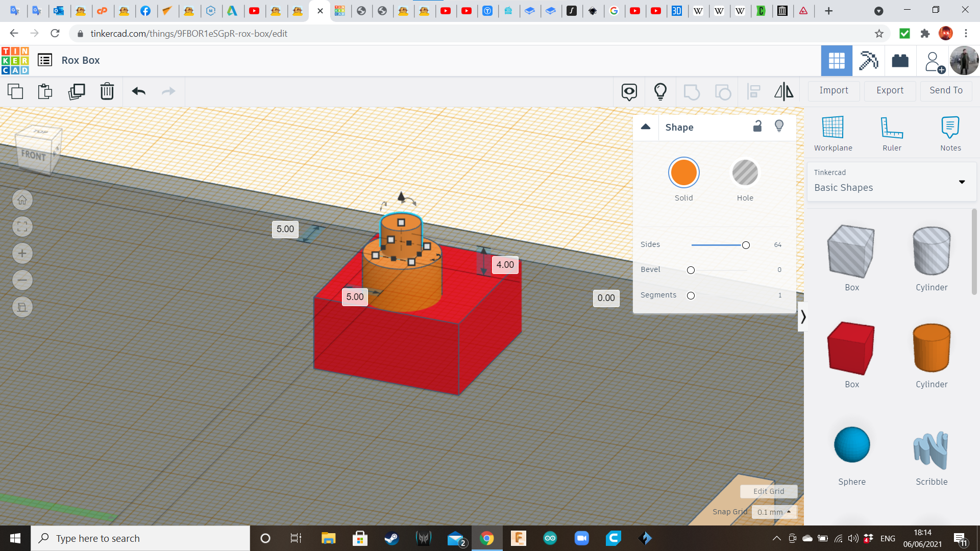The image size is (980, 551).
Task: Open the Workplane tool
Action: (832, 133)
